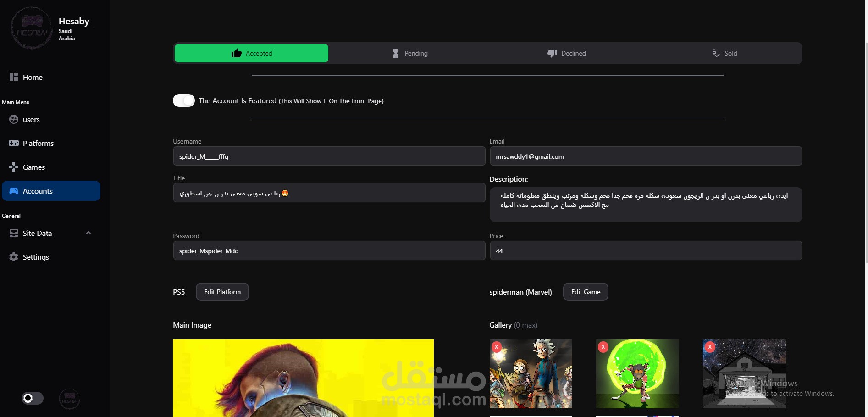Click the Email input field
This screenshot has width=868, height=417.
click(646, 156)
